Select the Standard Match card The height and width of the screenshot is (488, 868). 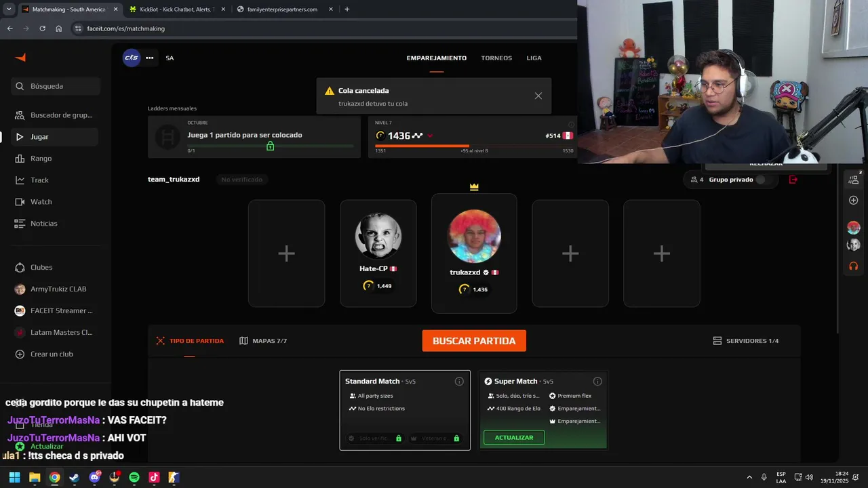(x=405, y=410)
